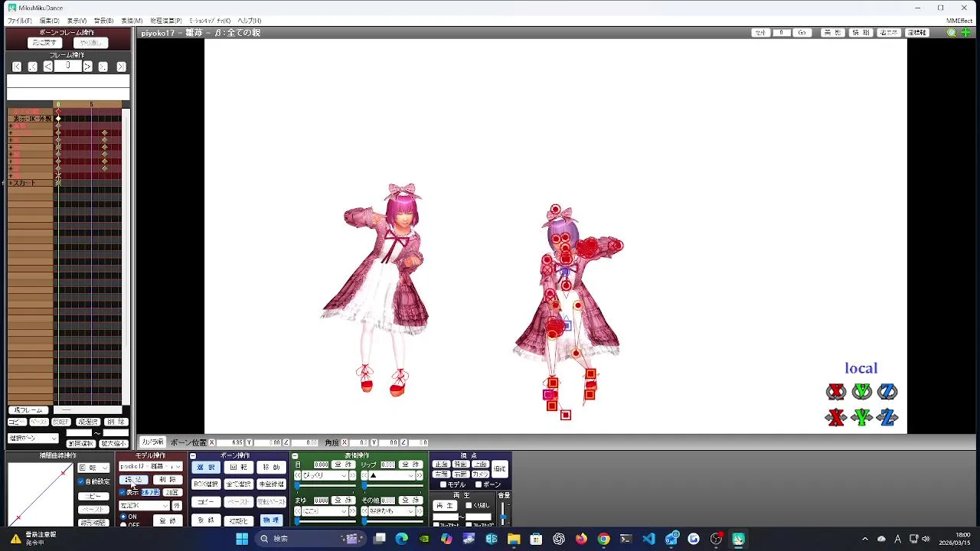Screen dimensions: 980x551
Task: Open Google Chrome from the taskbar
Action: pyautogui.click(x=603, y=539)
